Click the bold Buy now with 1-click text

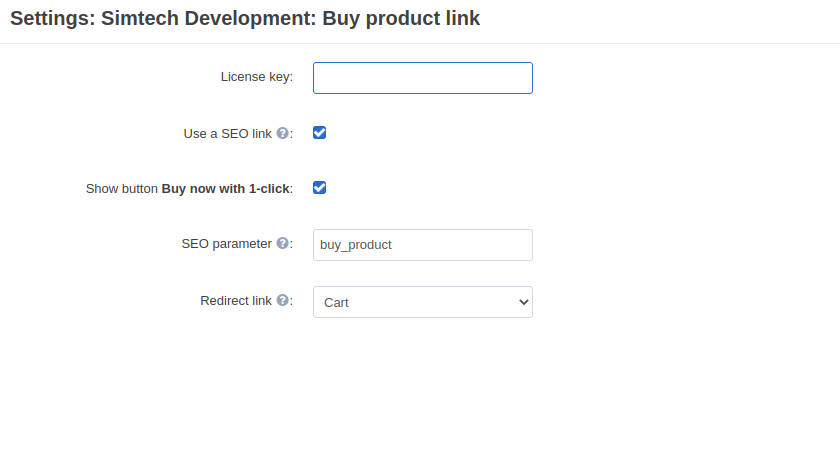point(226,189)
